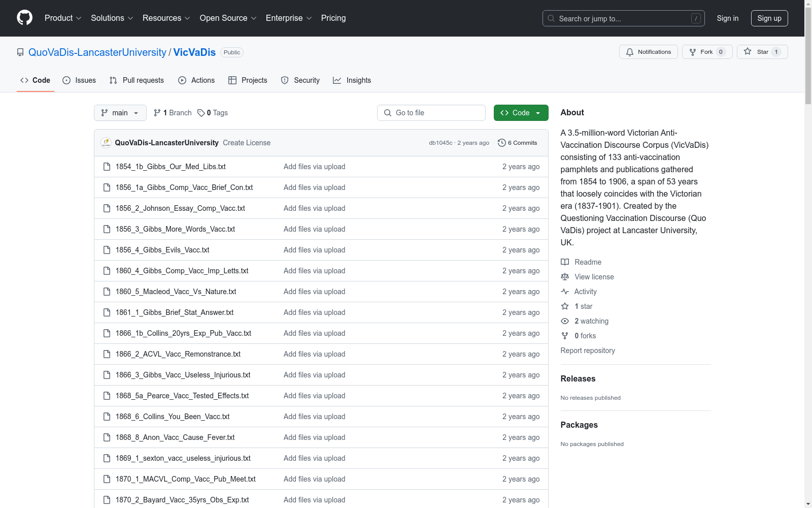Fork this repository
The image size is (812, 508).
(707, 52)
